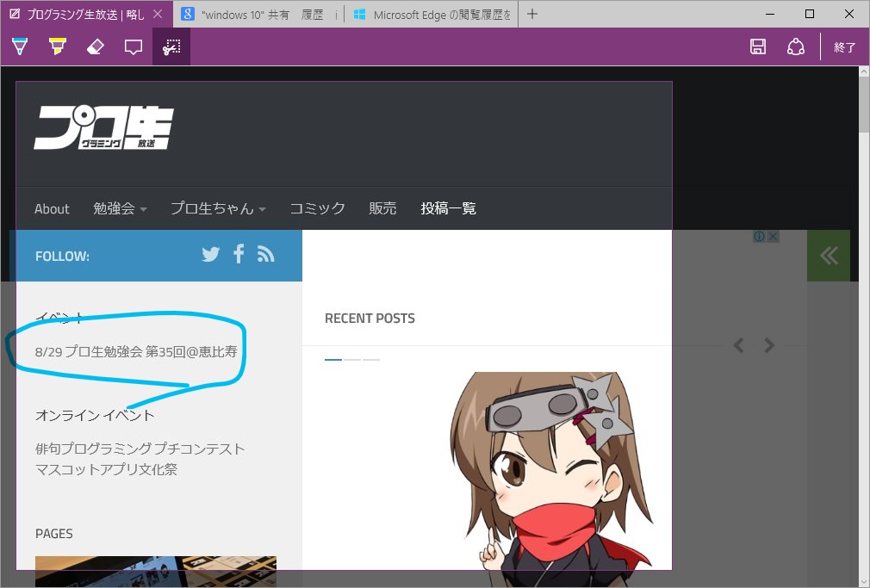The width and height of the screenshot is (870, 588).
Task: Open the typed note tool
Action: [133, 46]
